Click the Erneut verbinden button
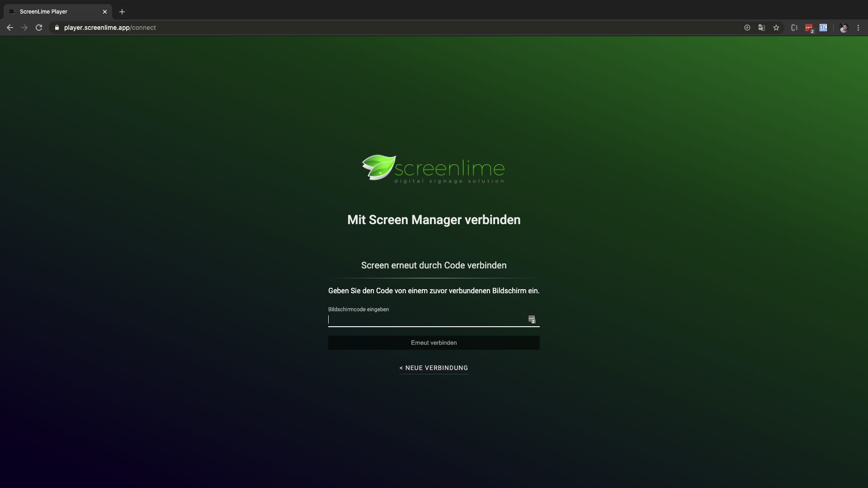Screen dimensions: 868x488 click(434, 343)
